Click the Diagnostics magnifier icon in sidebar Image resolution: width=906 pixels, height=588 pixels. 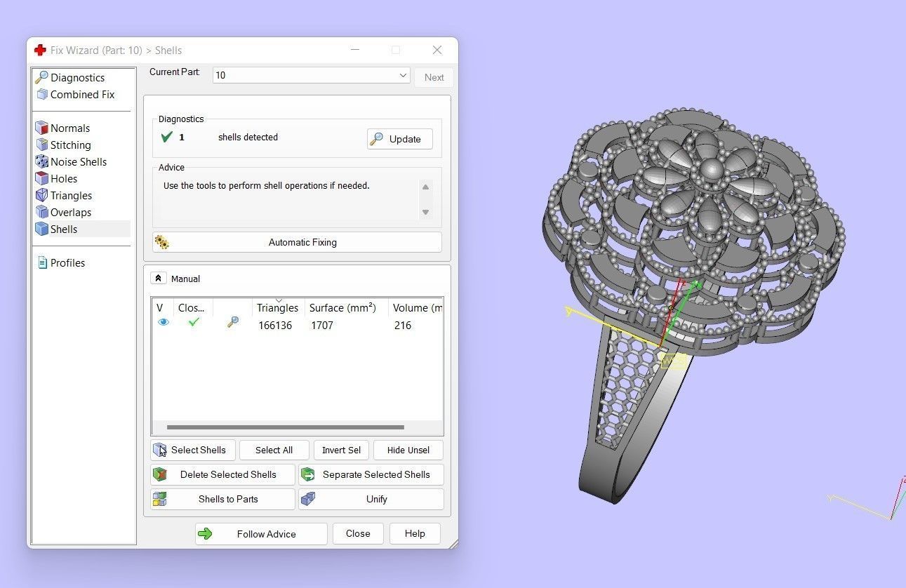coord(42,78)
